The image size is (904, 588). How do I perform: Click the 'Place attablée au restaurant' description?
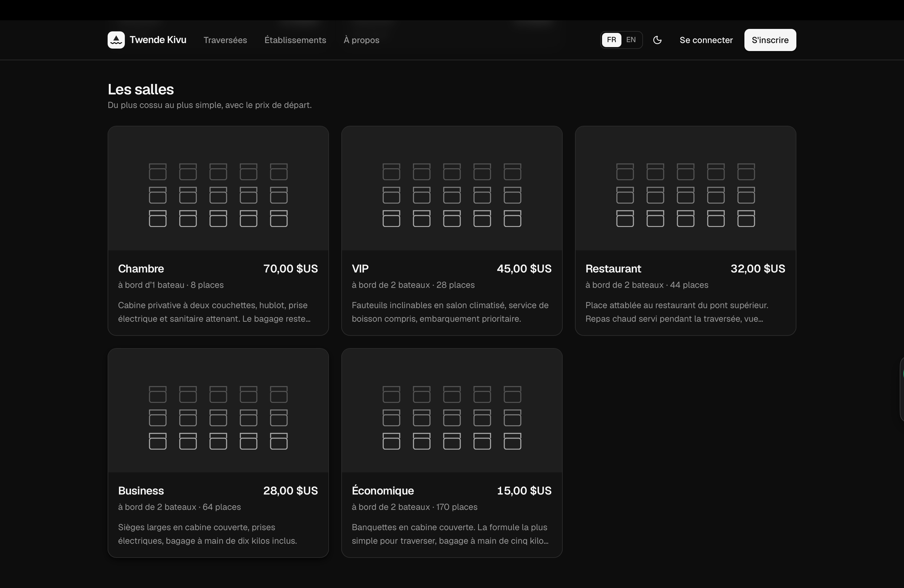676,312
